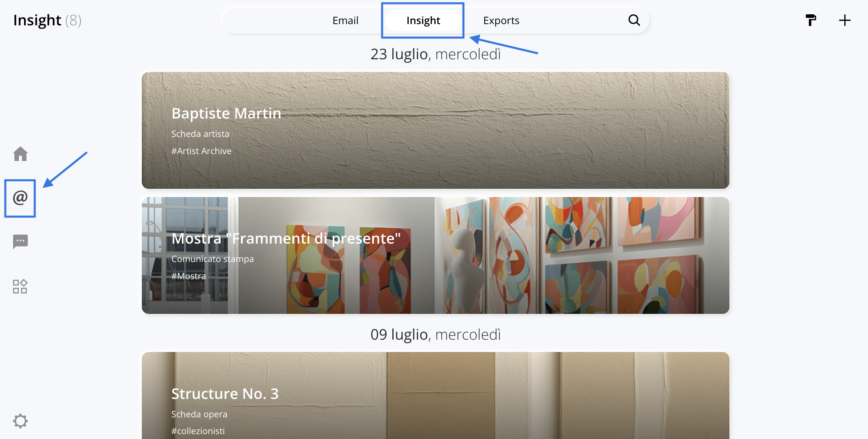Image resolution: width=868 pixels, height=439 pixels.
Task: Open the Baptiste Martin card
Action: click(x=435, y=130)
